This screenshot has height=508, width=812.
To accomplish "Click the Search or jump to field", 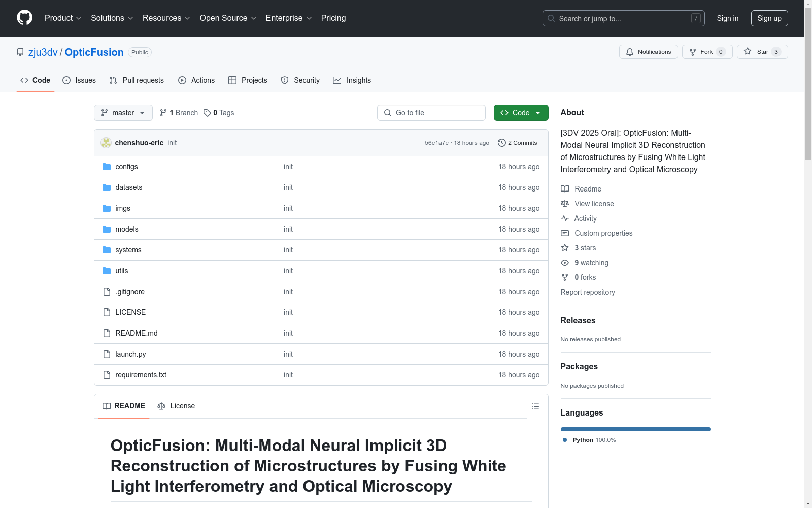I will tap(624, 18).
